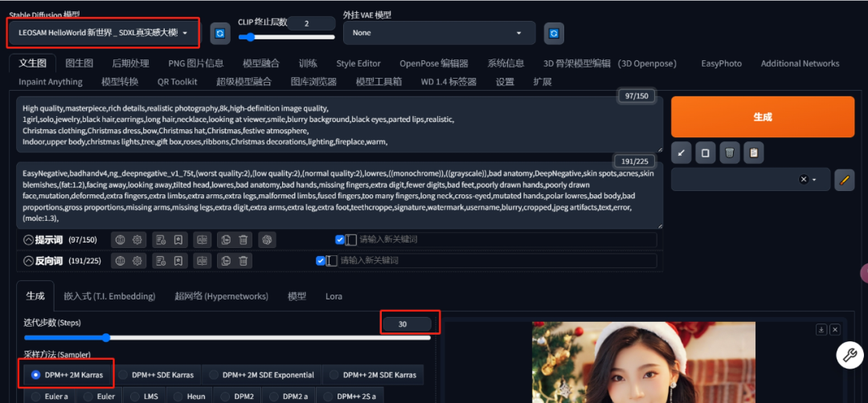Adjust the 迭代步数 (Steps) slider
Viewport: 868px width, 403px height.
(227, 338)
